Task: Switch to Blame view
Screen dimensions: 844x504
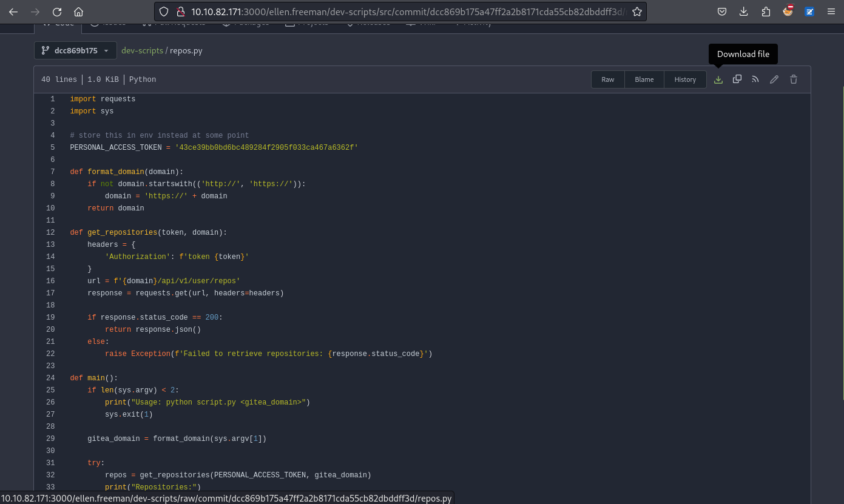Action: (x=644, y=79)
